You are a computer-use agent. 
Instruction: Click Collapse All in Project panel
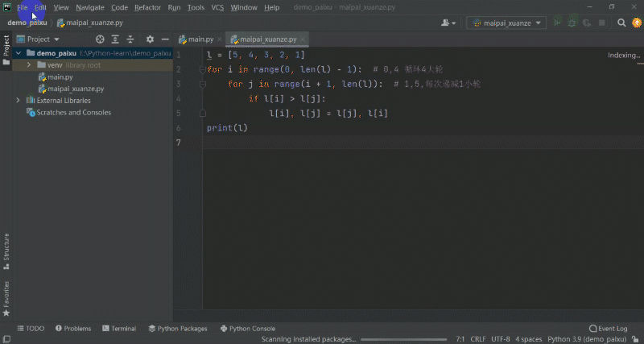point(130,39)
